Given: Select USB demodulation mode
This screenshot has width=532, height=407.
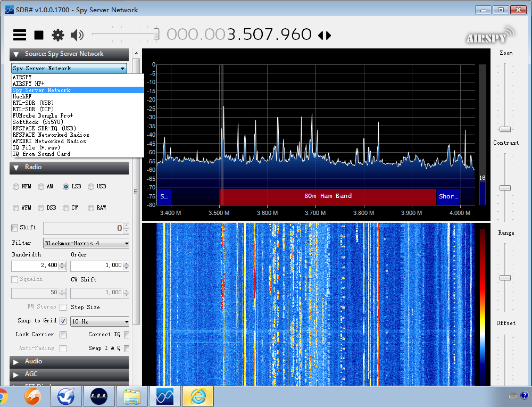Looking at the screenshot, I should 91,187.
